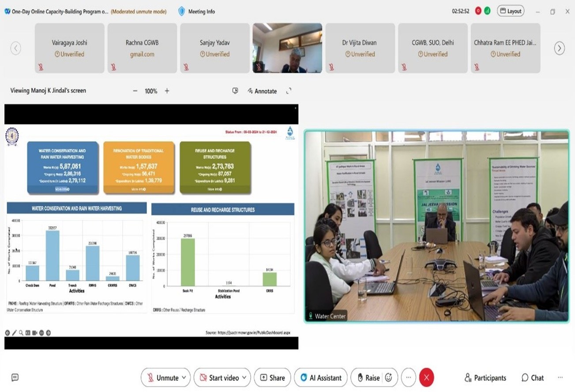Leave the meeting with the red X
This screenshot has height=392, width=575.
pyautogui.click(x=426, y=377)
